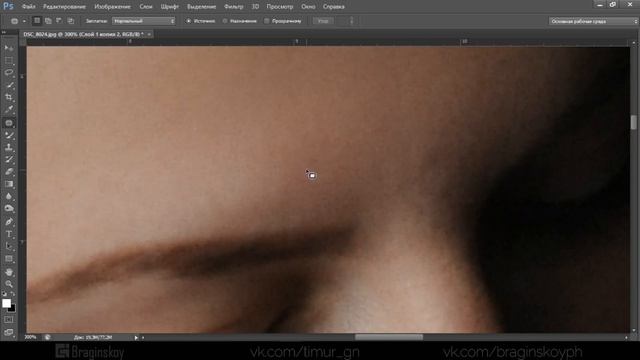The height and width of the screenshot is (360, 640).
Task: Select the Rectangular Marquee tool
Action: tap(9, 60)
